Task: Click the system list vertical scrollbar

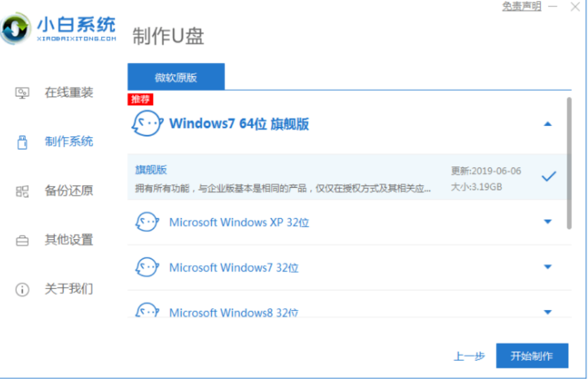Action: click(569, 163)
